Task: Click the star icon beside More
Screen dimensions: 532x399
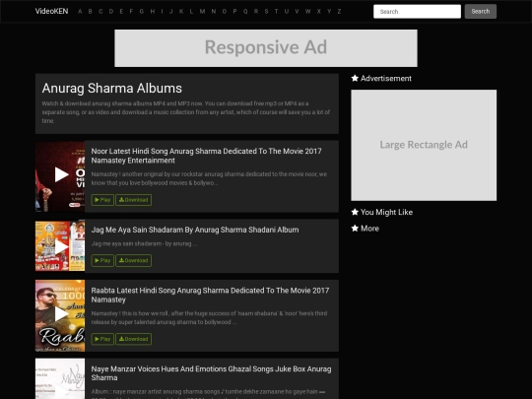Action: [x=355, y=229]
